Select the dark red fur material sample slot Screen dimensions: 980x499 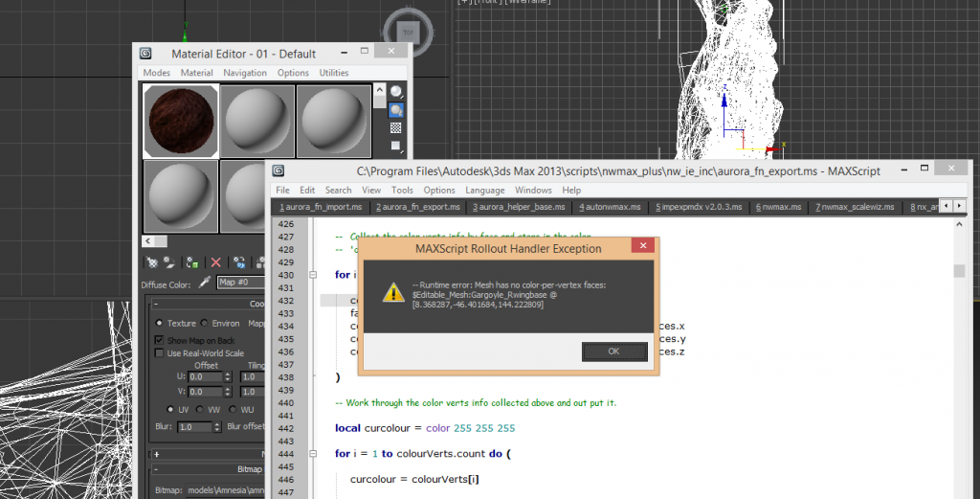click(x=181, y=121)
